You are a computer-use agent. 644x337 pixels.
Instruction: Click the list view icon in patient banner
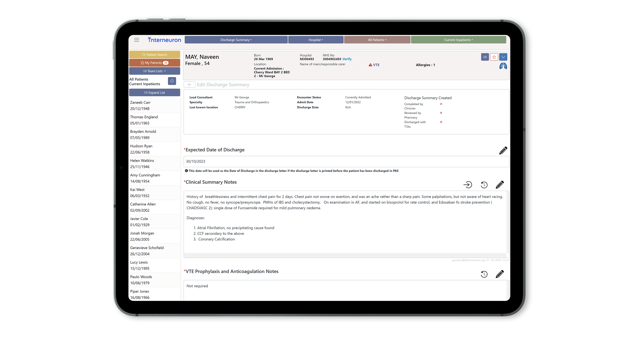tap(485, 57)
